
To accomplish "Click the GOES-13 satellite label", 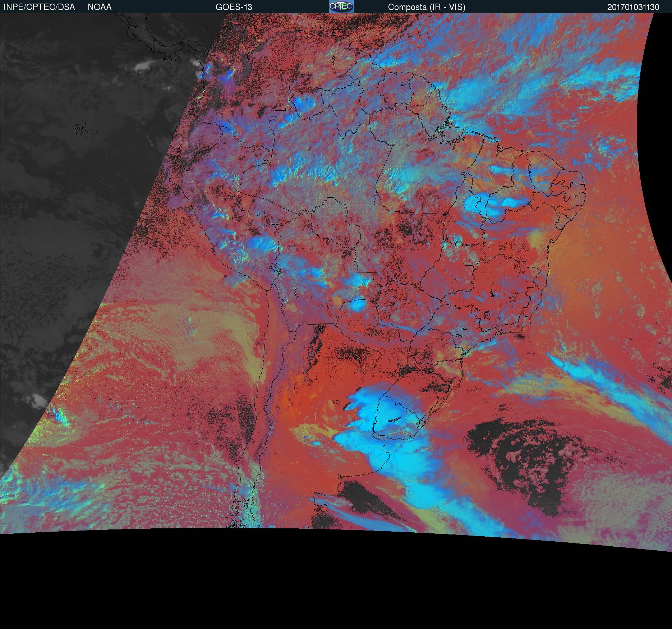I will pos(234,7).
